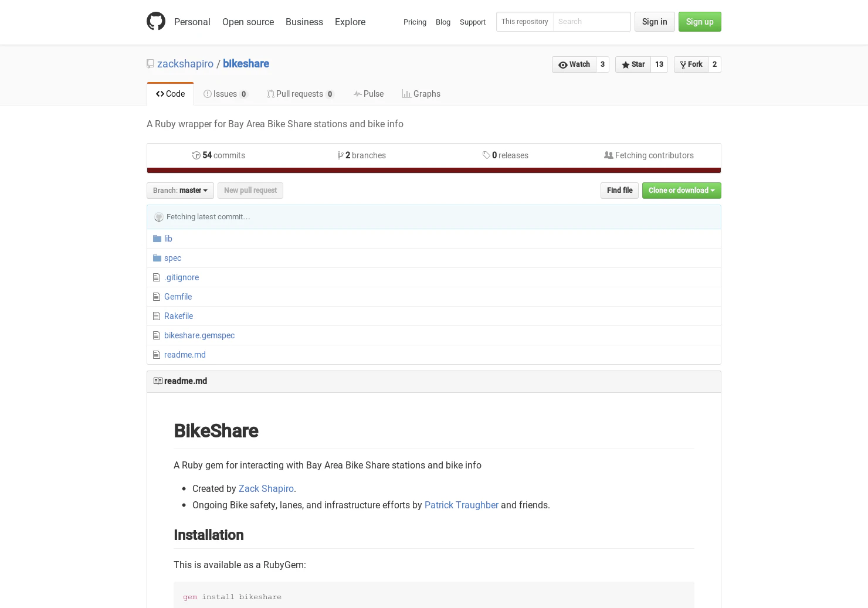This screenshot has width=868, height=608.
Task: Open the bikeshare repository name link
Action: click(246, 64)
